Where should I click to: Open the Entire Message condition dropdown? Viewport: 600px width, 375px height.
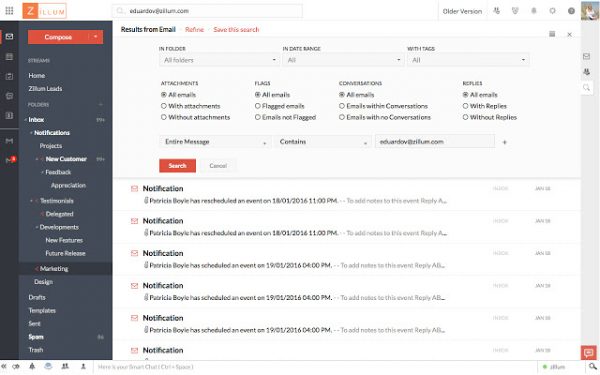tap(215, 142)
